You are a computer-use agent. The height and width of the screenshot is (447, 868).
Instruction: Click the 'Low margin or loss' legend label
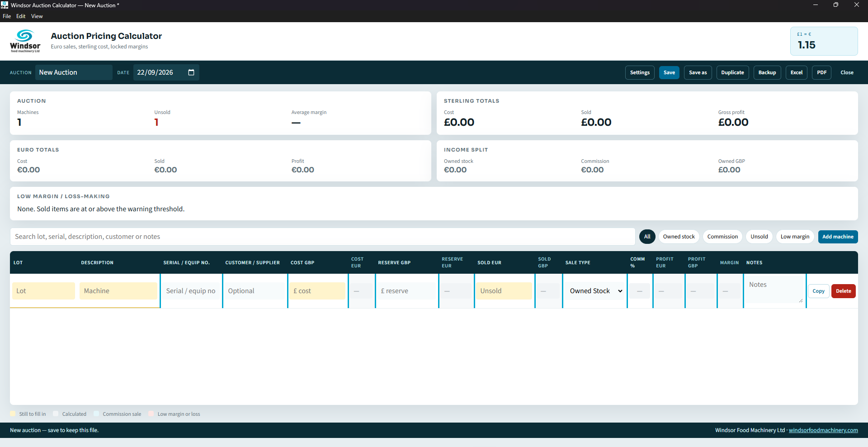179,414
